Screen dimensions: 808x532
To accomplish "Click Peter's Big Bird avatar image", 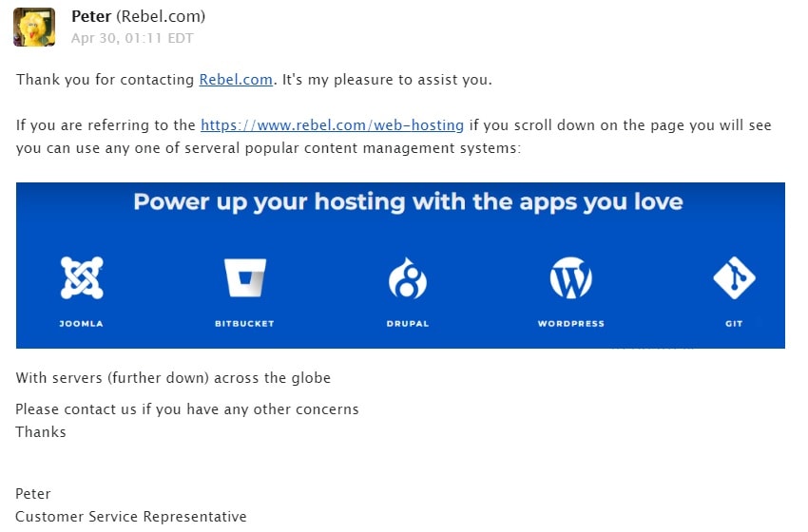I will [34, 28].
